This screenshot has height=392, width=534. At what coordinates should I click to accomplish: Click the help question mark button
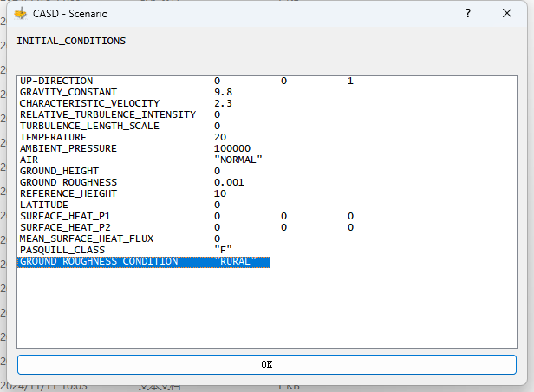tap(468, 14)
